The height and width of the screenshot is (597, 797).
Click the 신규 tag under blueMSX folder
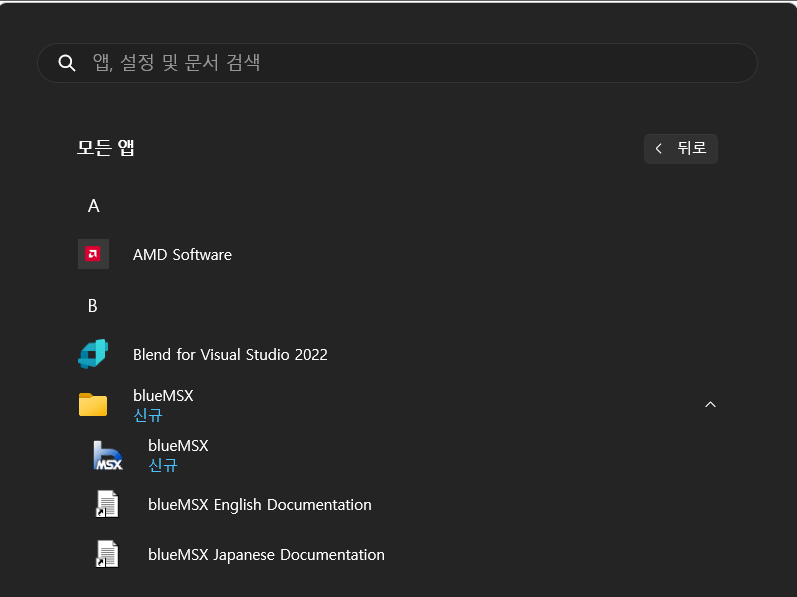click(147, 415)
